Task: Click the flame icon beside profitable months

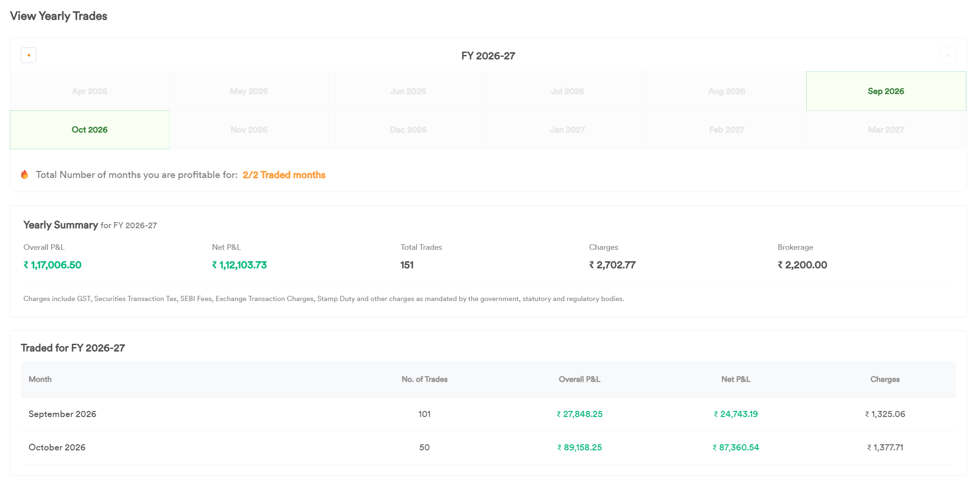Action: tap(24, 175)
